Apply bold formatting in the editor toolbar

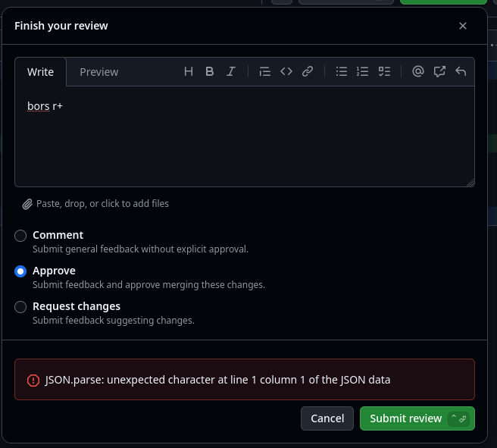tap(210, 71)
